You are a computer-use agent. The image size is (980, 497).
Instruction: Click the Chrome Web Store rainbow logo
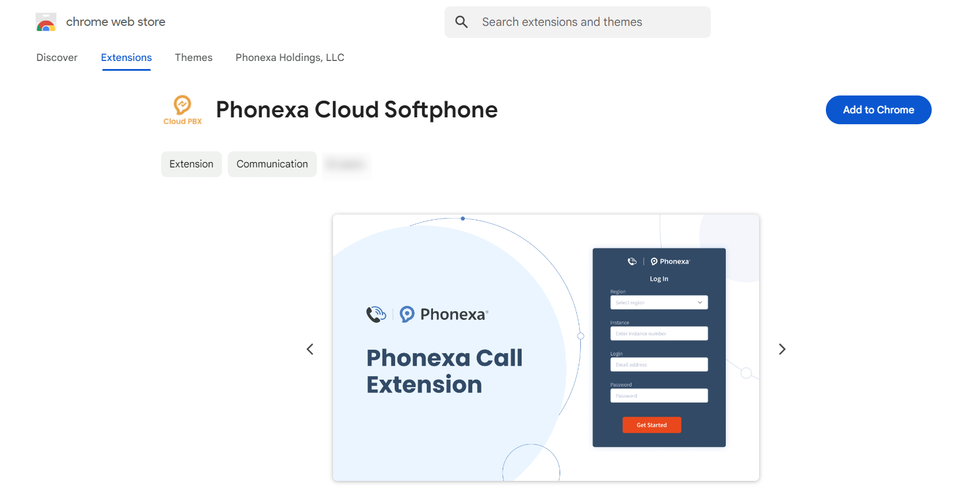(46, 22)
